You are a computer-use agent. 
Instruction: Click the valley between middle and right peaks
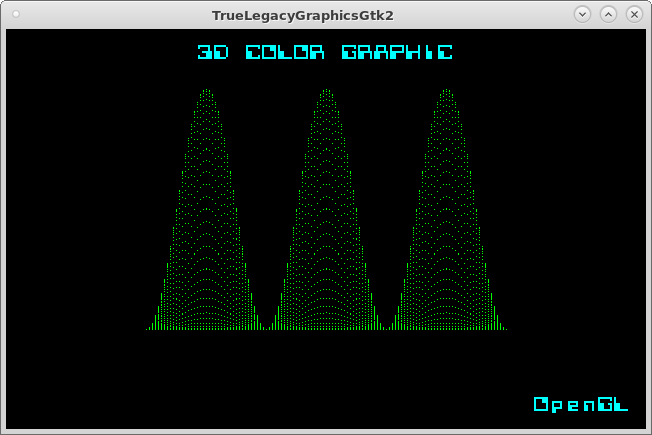coord(386,326)
